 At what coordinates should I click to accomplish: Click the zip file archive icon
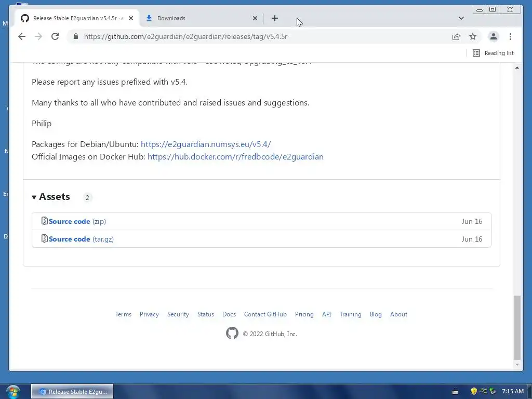pos(45,221)
